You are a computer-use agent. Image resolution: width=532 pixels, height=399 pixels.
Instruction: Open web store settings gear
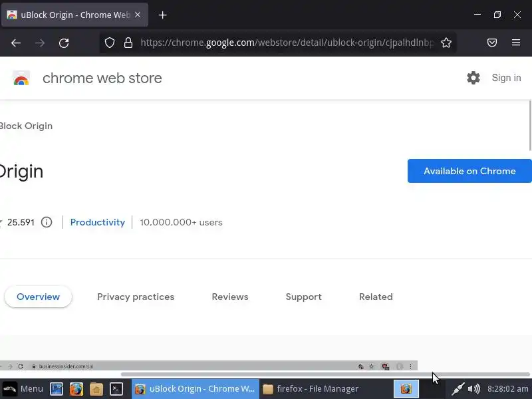[473, 78]
